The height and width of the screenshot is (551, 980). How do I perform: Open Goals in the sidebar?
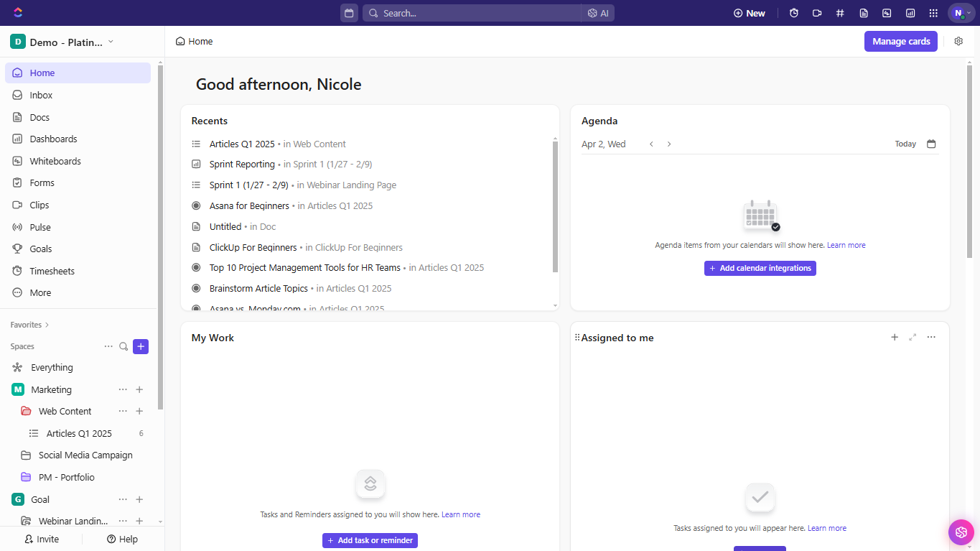[x=78, y=249]
